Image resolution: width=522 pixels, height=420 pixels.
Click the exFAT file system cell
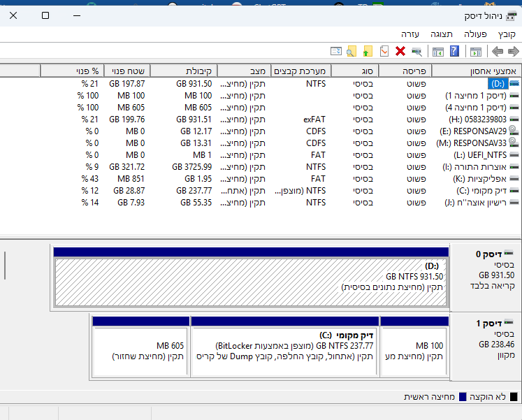click(314, 120)
